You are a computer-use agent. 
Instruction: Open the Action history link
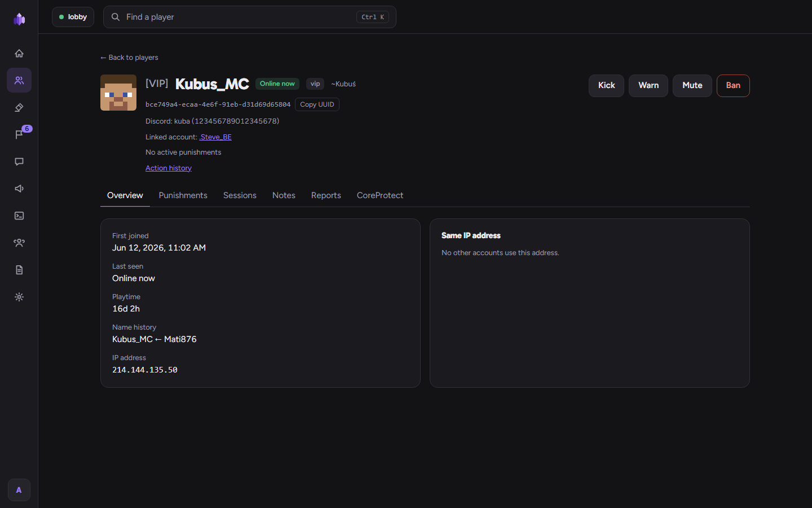(x=169, y=168)
